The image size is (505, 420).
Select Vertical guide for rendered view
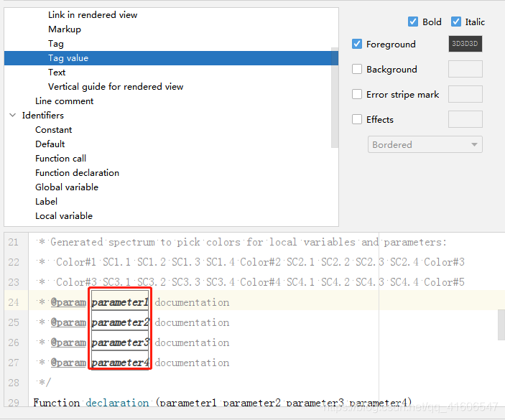116,87
